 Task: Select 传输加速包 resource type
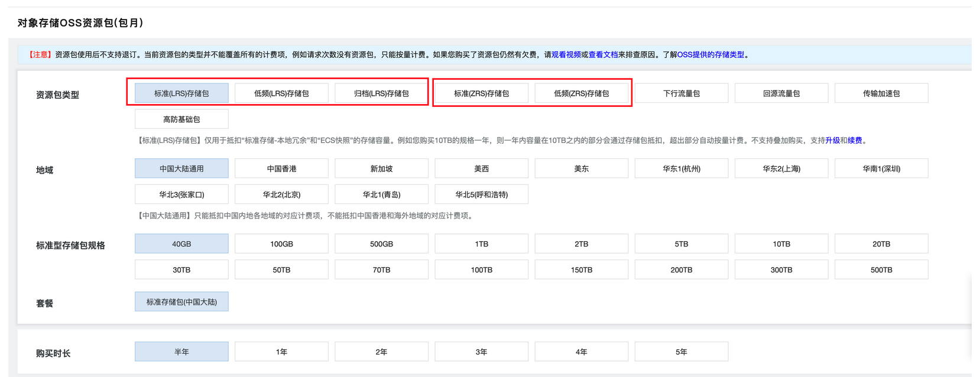point(881,93)
